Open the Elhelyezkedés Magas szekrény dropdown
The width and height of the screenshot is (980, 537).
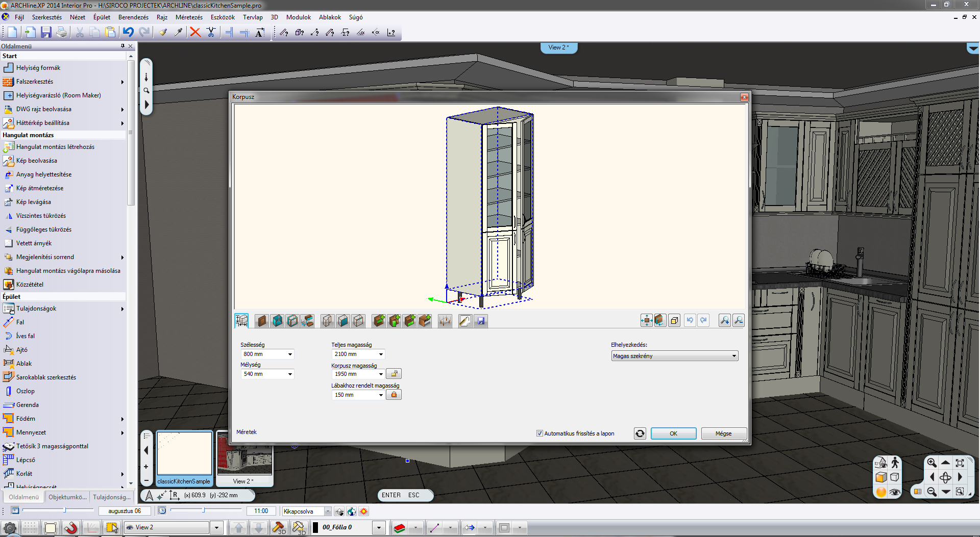733,356
